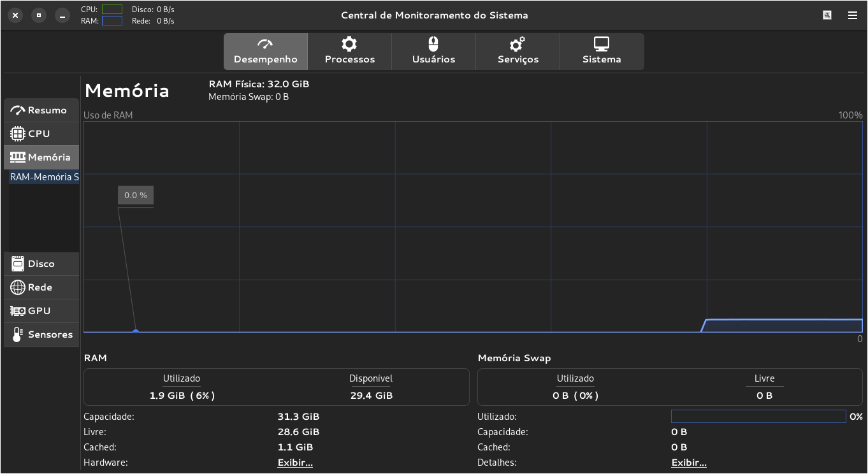Switch to the Processos tab
Screen dimensions: 868x474
tap(349, 52)
